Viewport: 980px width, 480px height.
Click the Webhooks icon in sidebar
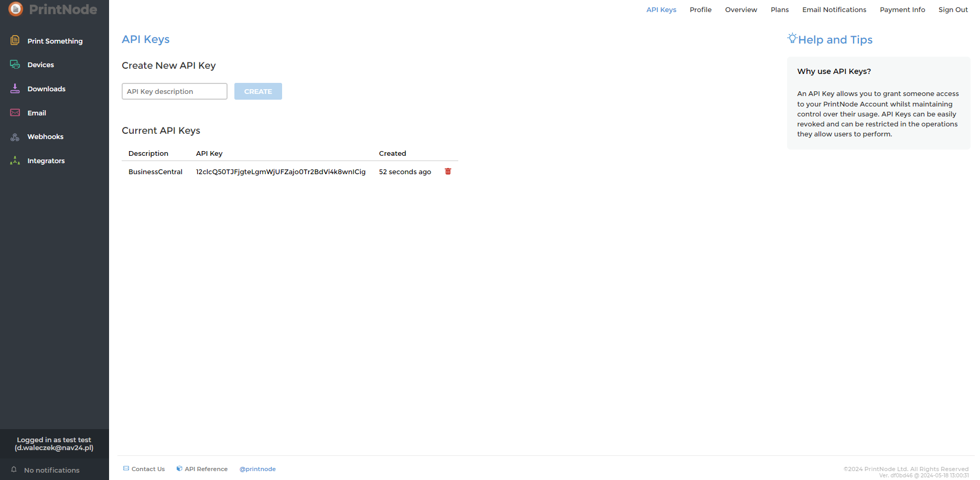click(x=15, y=137)
